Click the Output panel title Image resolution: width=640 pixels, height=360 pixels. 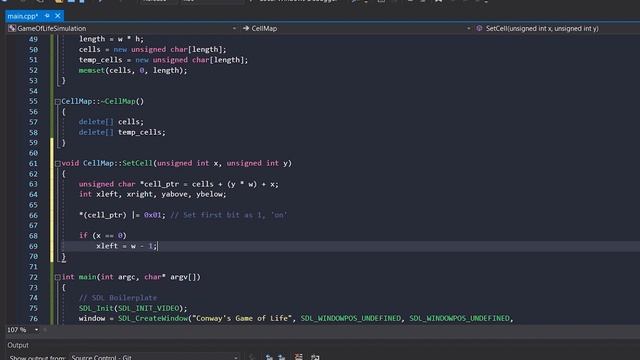(18, 345)
